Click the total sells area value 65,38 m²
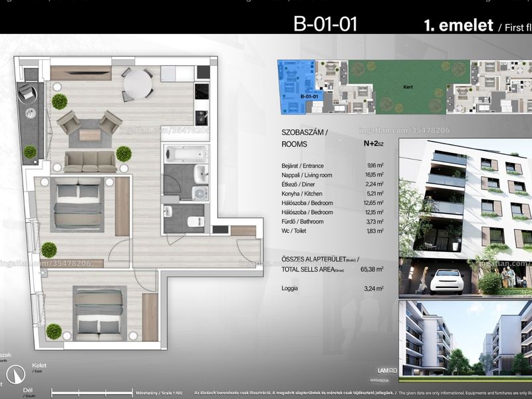Viewport: 532px width, 399px height. [x=372, y=269]
